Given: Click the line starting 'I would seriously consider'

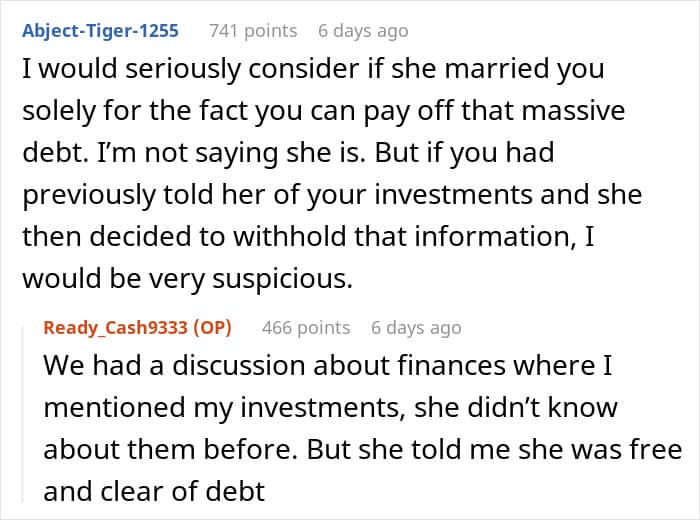Looking at the screenshot, I should pos(313,69).
